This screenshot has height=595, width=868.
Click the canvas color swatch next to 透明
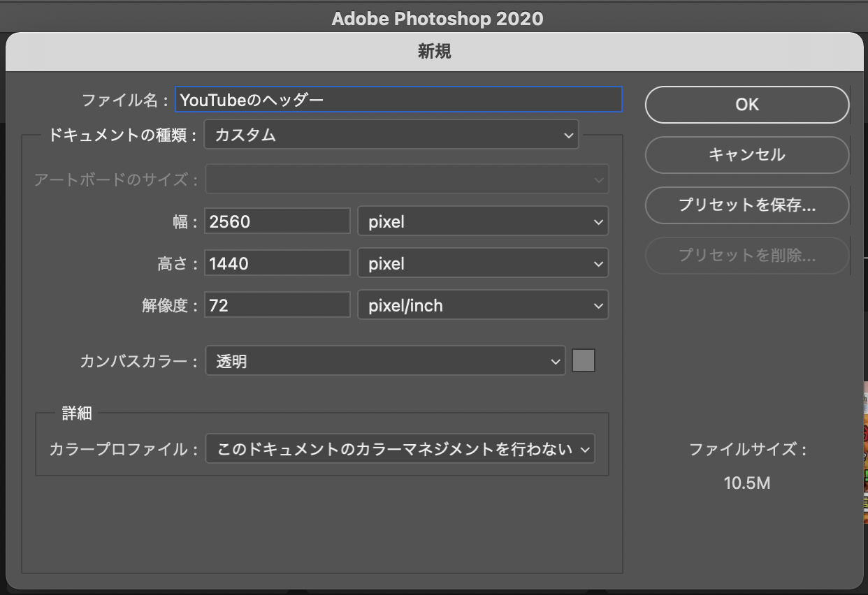coord(585,360)
